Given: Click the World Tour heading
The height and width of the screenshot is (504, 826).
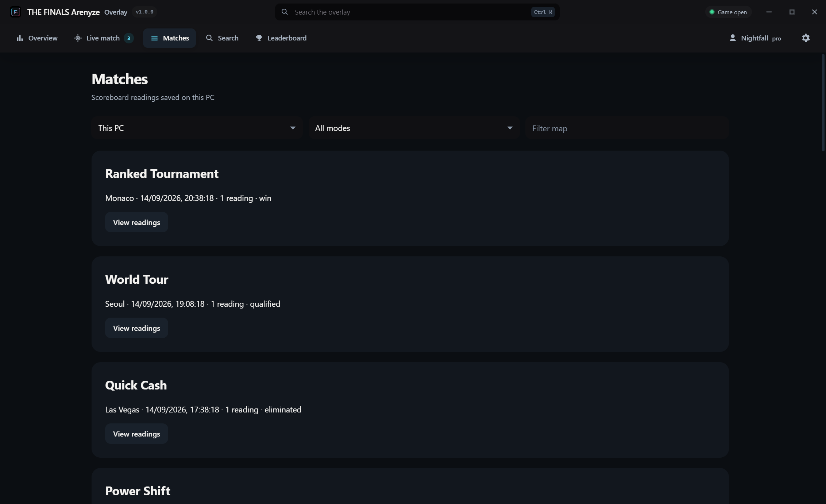Looking at the screenshot, I should pyautogui.click(x=136, y=279).
